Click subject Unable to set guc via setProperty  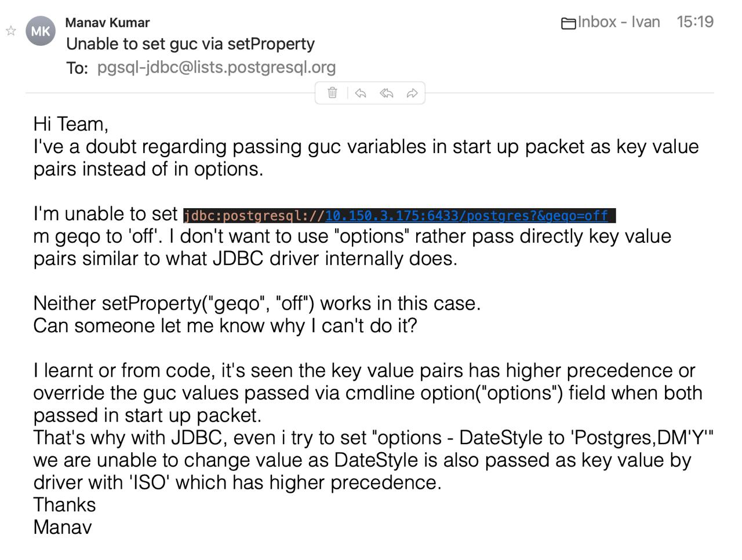pos(190,44)
